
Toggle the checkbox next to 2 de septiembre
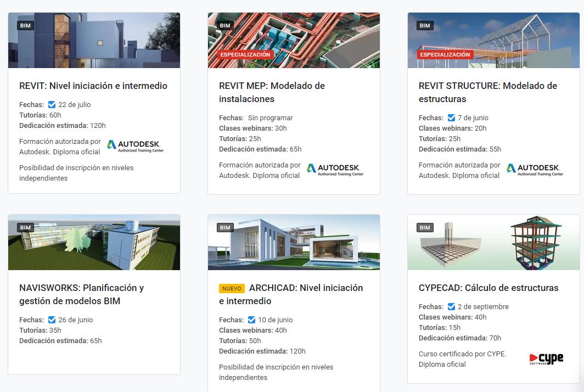coord(451,307)
